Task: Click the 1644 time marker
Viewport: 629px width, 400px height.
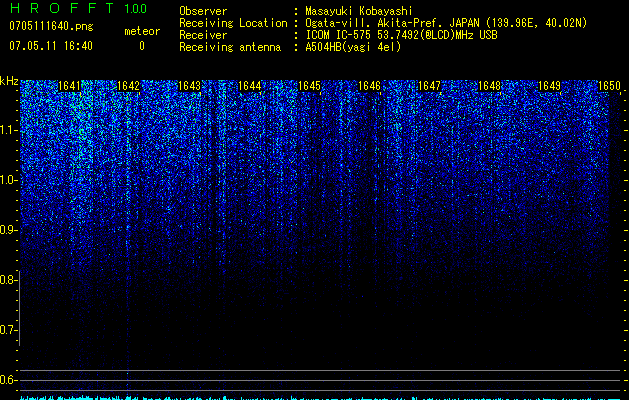Action: pyautogui.click(x=250, y=86)
